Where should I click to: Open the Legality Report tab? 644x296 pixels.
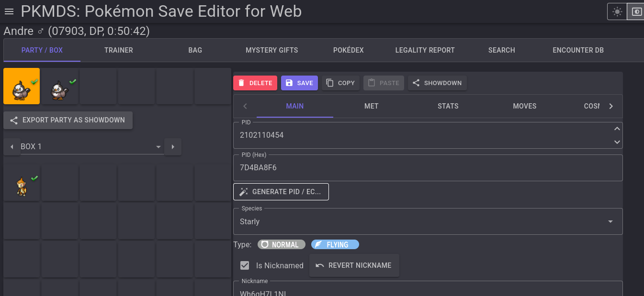(425, 50)
